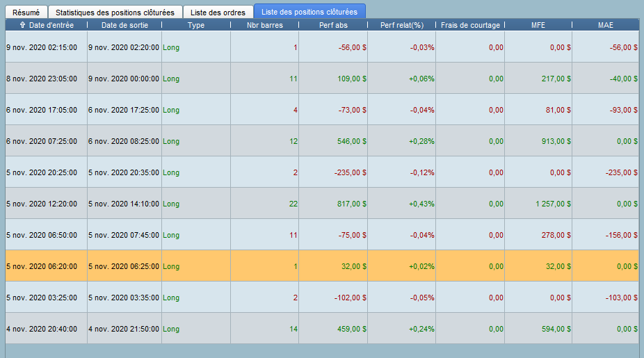Click the Perf abs column header

[333, 25]
